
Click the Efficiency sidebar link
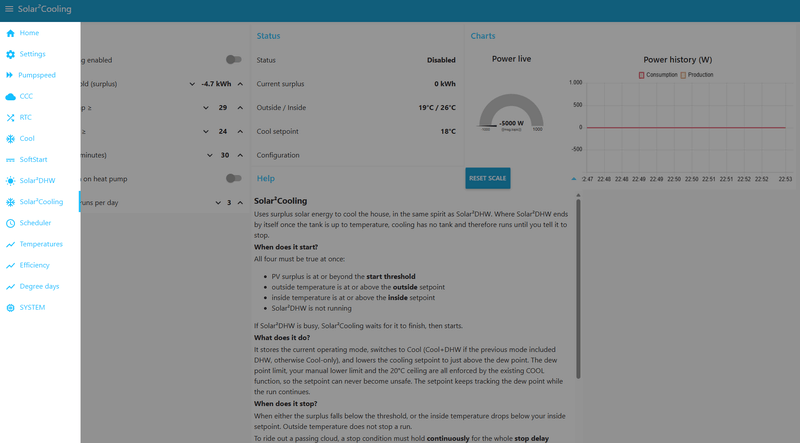coord(40,265)
